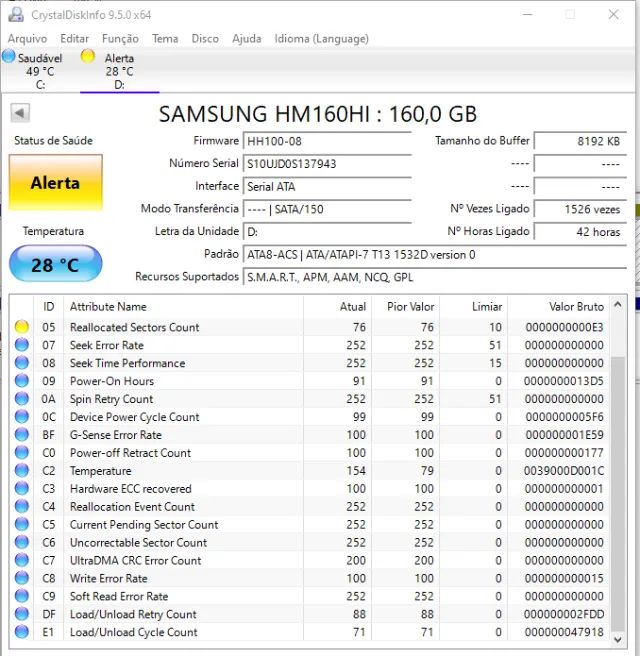This screenshot has width=640, height=656.
Task: Click the Interface field Serial ATA
Action: [x=327, y=186]
